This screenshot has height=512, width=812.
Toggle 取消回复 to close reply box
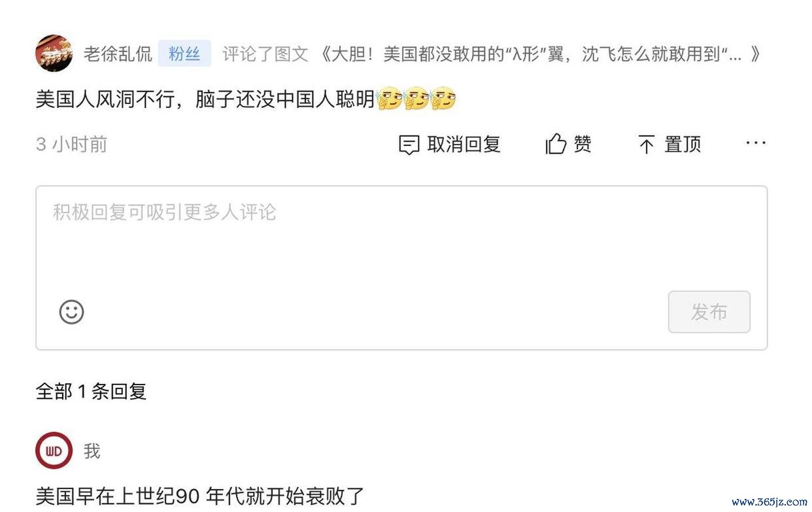pyautogui.click(x=464, y=144)
